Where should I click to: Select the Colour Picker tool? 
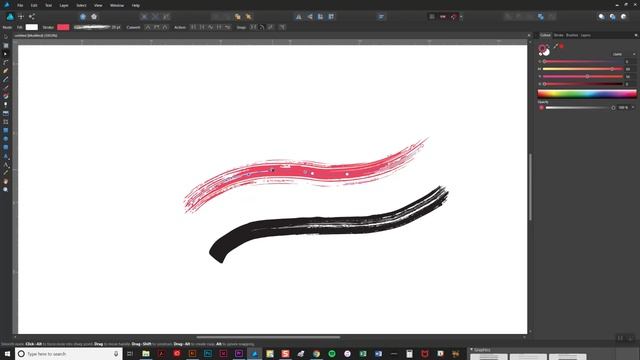5,173
